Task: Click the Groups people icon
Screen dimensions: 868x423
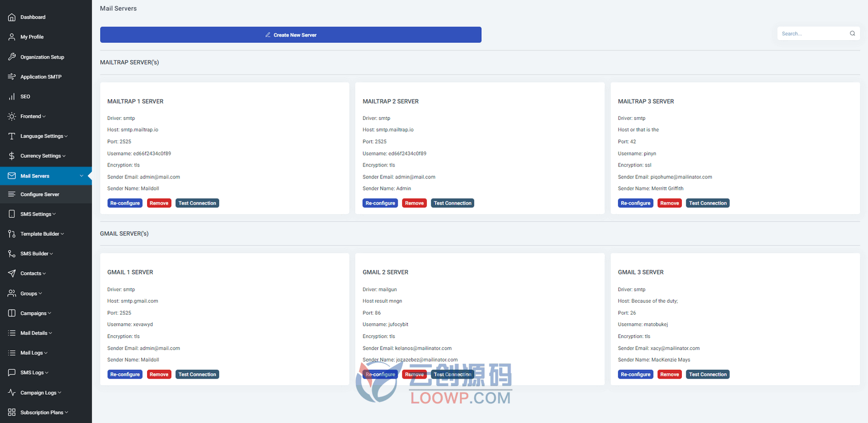Action: (11, 293)
